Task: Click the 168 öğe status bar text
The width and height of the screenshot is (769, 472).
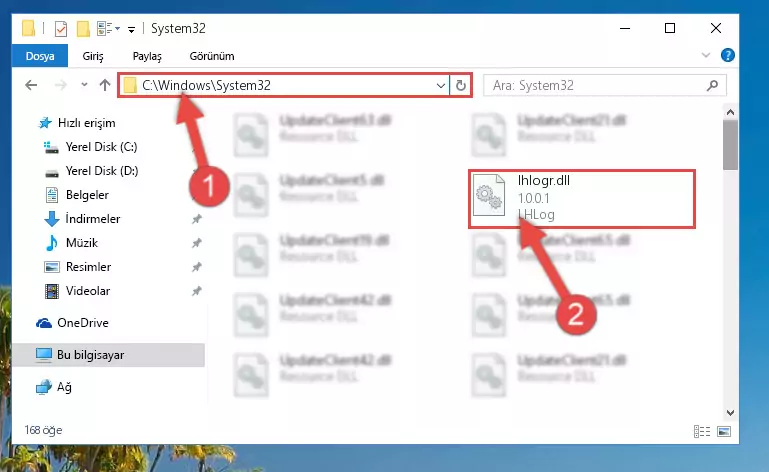Action: click(44, 430)
